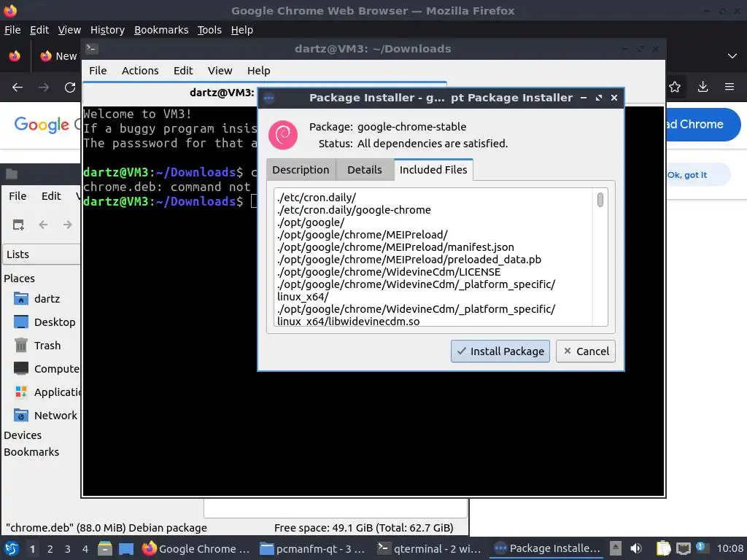Open volume control in system tray

coord(636,548)
